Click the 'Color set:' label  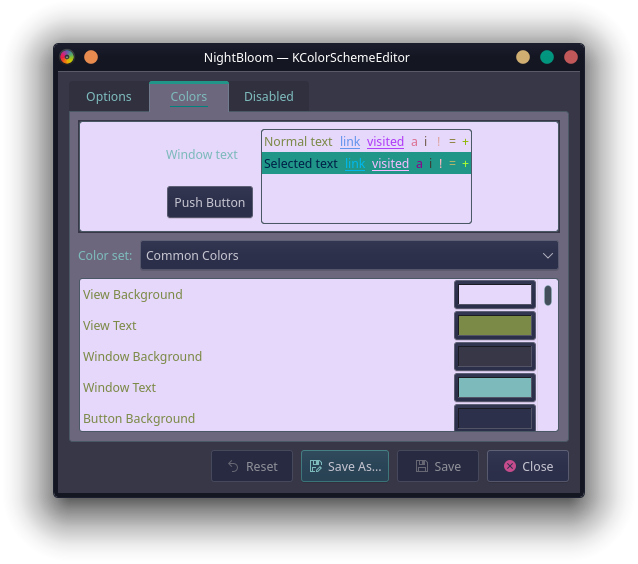point(105,256)
